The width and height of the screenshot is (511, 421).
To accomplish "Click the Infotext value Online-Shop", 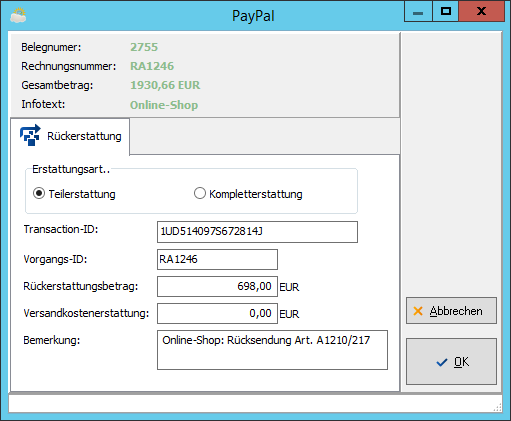I will pyautogui.click(x=164, y=105).
